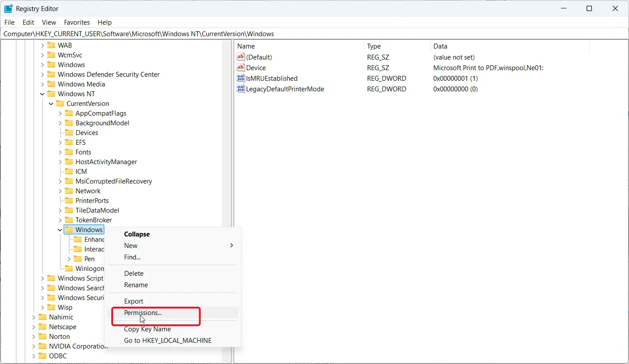Image resolution: width=629 pixels, height=364 pixels.
Task: Click the Device string value icon
Action: click(241, 68)
